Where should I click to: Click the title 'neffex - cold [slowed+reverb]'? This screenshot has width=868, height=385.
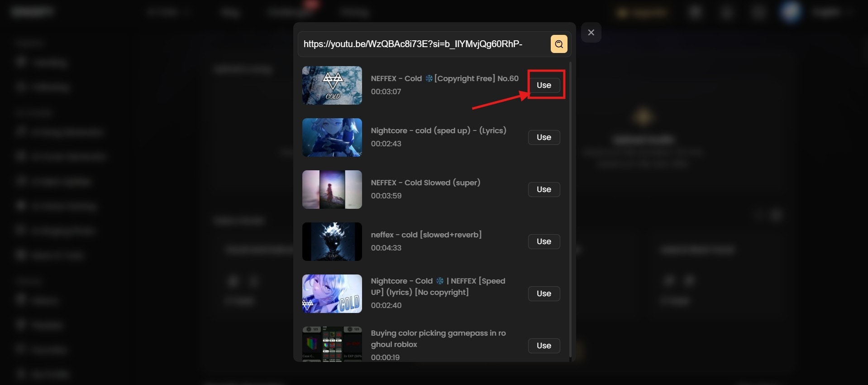click(426, 235)
